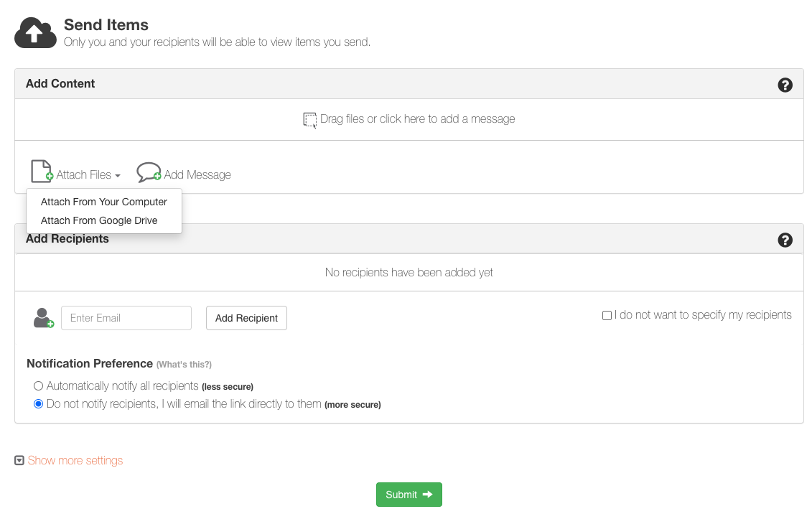The width and height of the screenshot is (812, 524).
Task: Choose Attach From Google Drive
Action: point(99,221)
